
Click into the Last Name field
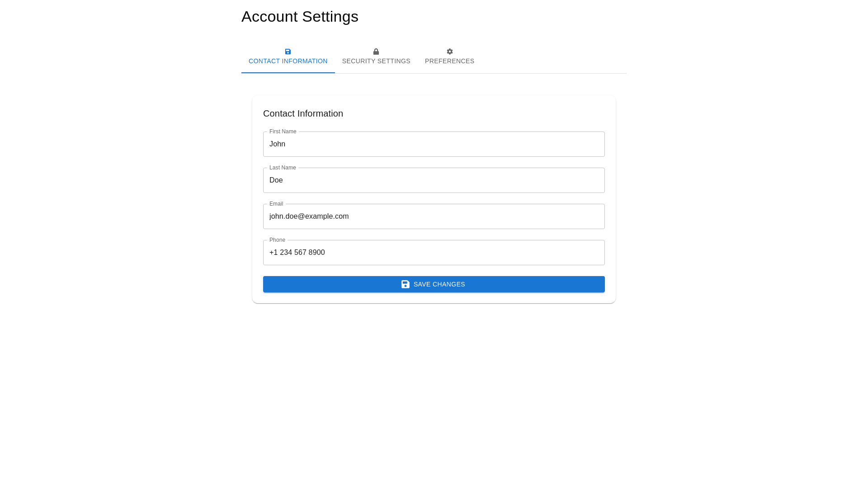point(434,180)
